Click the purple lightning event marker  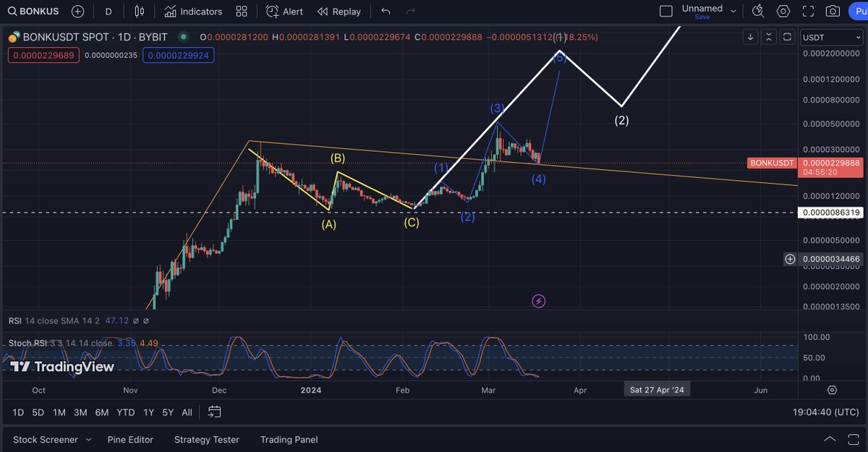(538, 301)
